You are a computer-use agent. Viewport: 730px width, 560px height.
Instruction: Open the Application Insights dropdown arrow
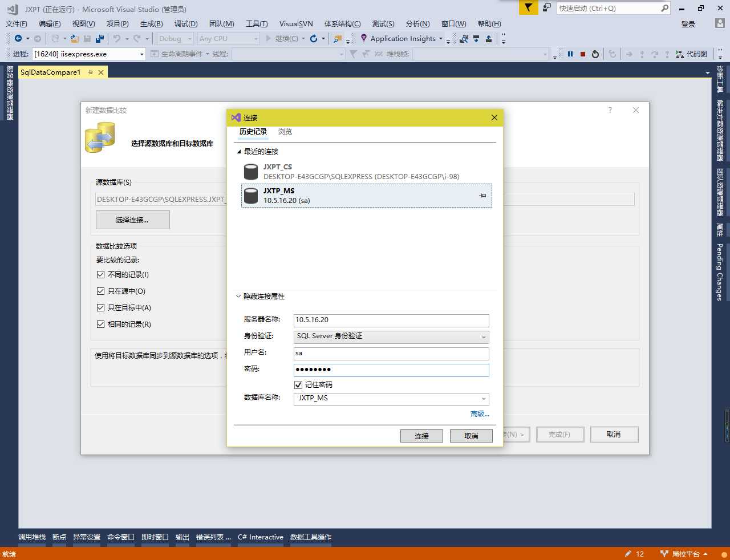(x=441, y=39)
